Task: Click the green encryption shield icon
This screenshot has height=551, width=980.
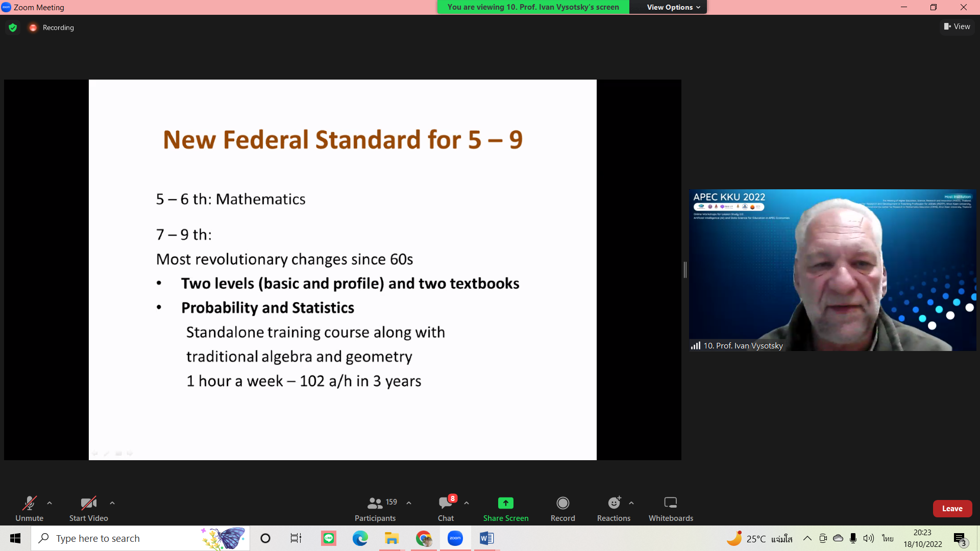Action: [x=13, y=28]
